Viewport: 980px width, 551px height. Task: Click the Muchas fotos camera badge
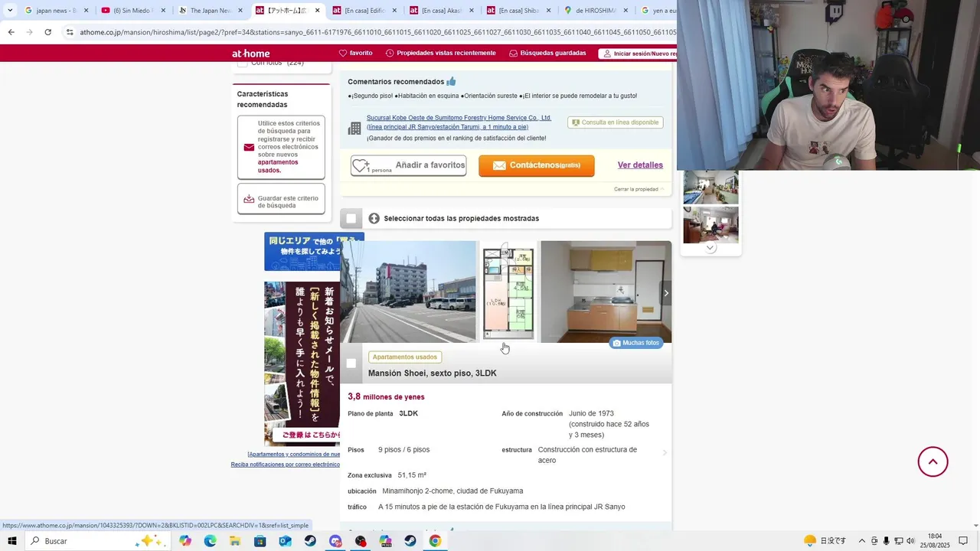click(636, 343)
